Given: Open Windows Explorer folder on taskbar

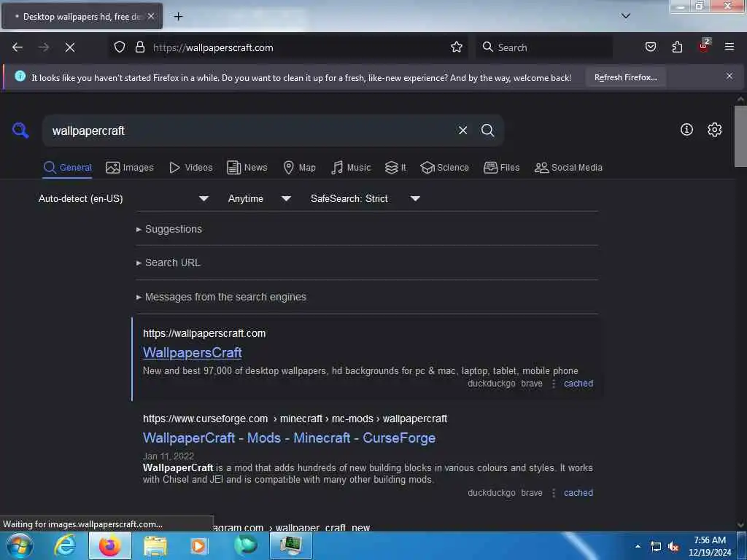Looking at the screenshot, I should tap(155, 545).
